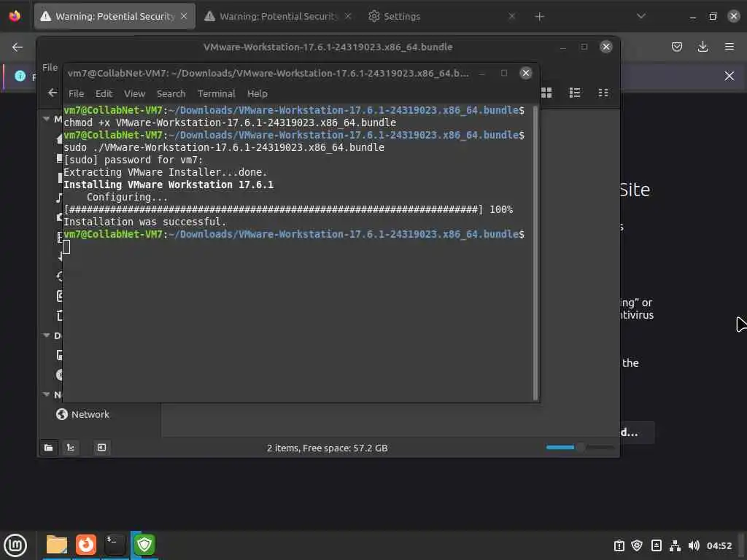
Task: Open Firefox hamburger application menu
Action: click(729, 47)
